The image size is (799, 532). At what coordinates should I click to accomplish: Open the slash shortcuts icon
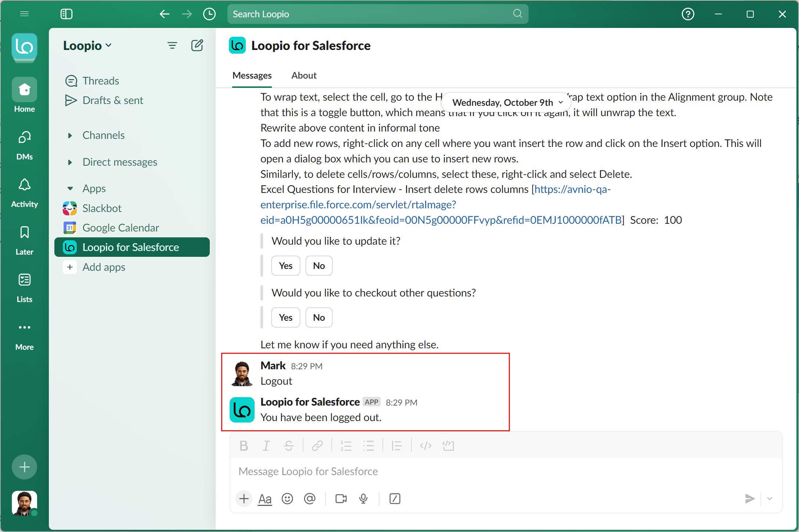coord(395,499)
